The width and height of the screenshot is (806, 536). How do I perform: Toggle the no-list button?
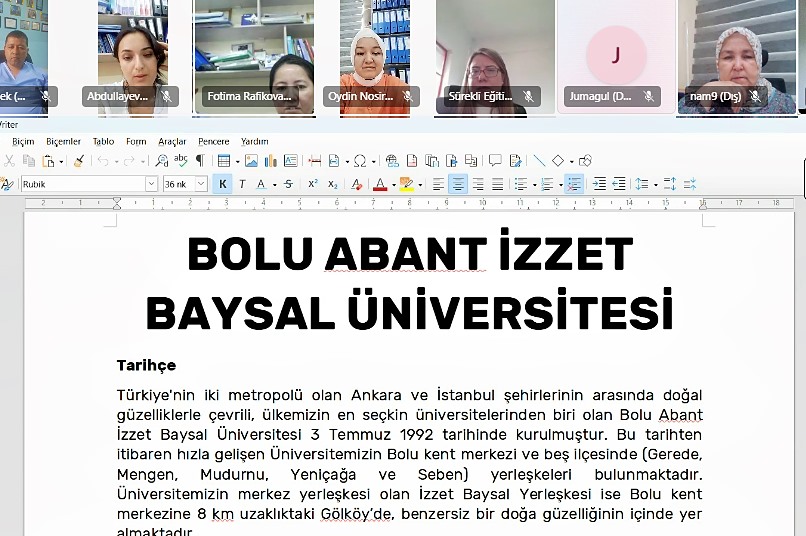click(x=574, y=184)
